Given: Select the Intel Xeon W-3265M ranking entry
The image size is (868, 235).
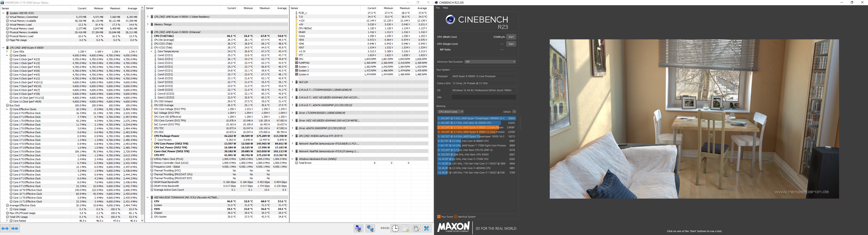Looking at the screenshot, I should click(x=476, y=123).
